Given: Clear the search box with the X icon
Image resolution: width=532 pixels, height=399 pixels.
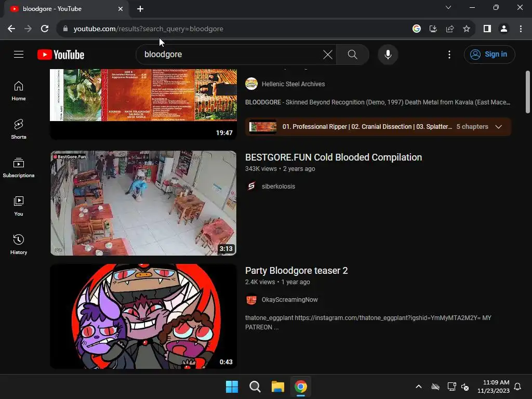Looking at the screenshot, I should click(328, 54).
